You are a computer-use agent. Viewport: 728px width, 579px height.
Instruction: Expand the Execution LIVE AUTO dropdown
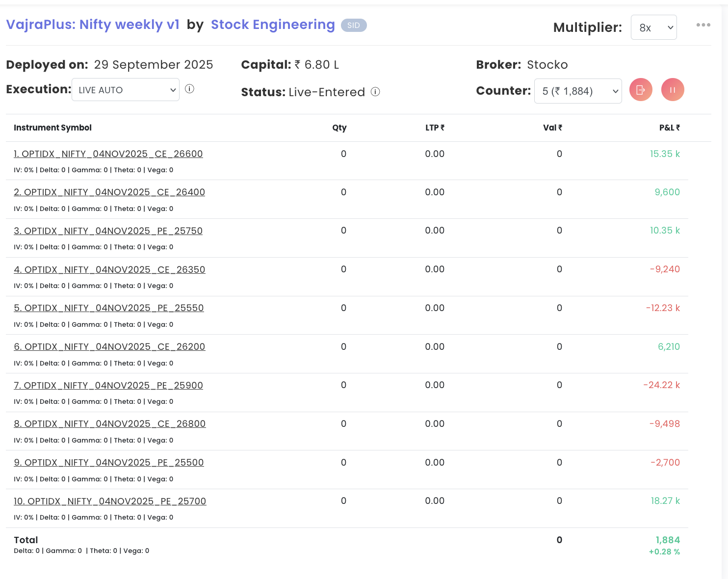(x=126, y=90)
